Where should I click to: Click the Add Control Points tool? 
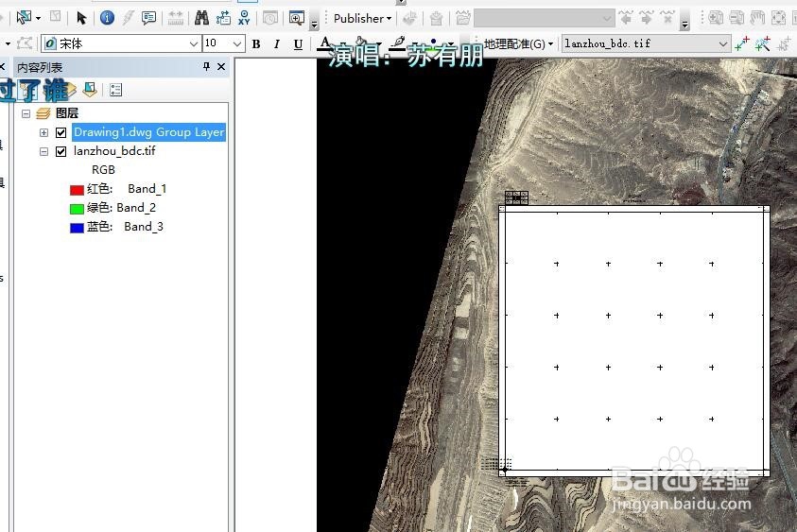pyautogui.click(x=742, y=43)
